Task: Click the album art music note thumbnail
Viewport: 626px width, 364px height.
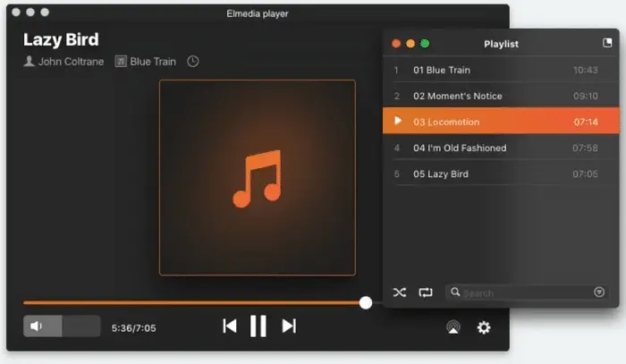Action: coord(258,178)
